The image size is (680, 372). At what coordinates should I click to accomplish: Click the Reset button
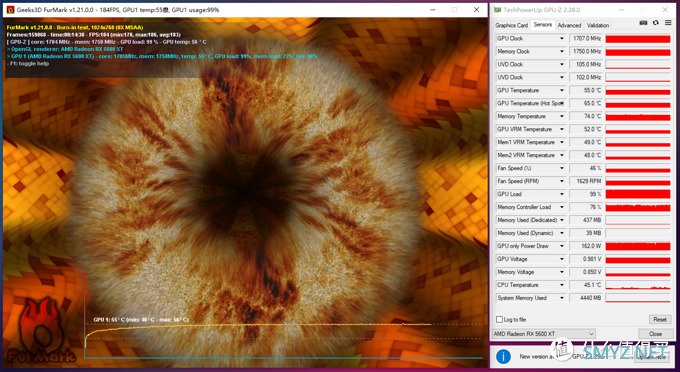(660, 320)
